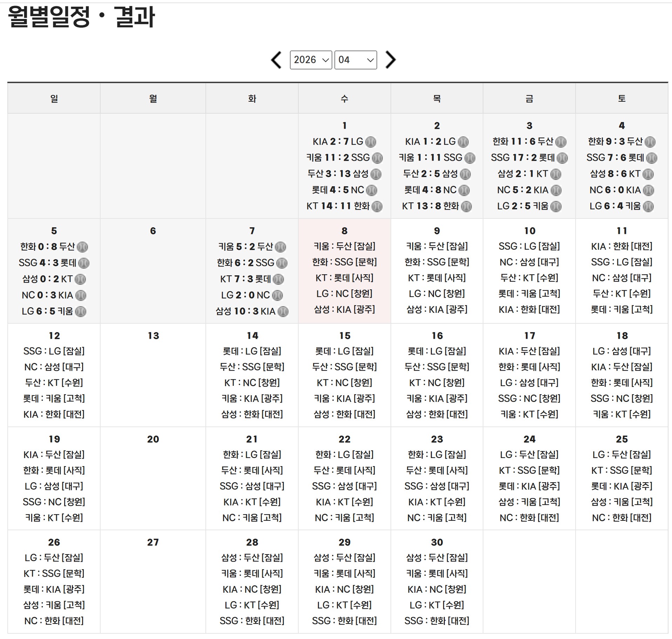Click the 일 Sunday column header
This screenshot has width=672, height=639.
(x=53, y=99)
